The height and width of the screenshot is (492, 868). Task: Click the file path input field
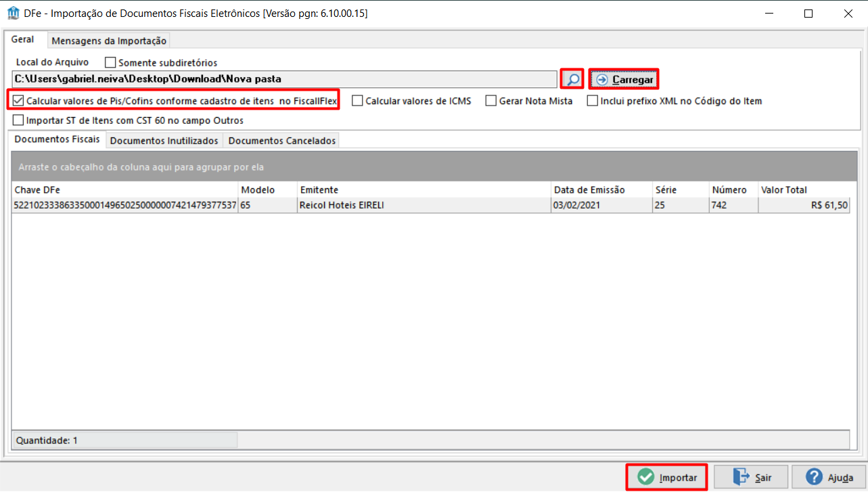click(285, 79)
